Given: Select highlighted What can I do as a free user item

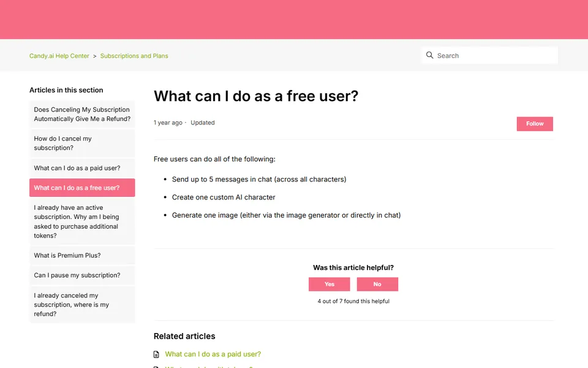Looking at the screenshot, I should click(82, 188).
